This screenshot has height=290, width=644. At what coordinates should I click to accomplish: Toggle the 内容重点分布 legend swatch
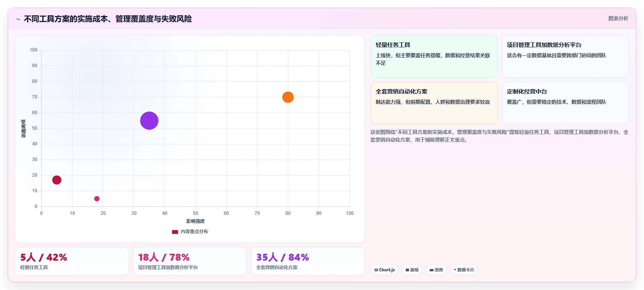point(175,232)
